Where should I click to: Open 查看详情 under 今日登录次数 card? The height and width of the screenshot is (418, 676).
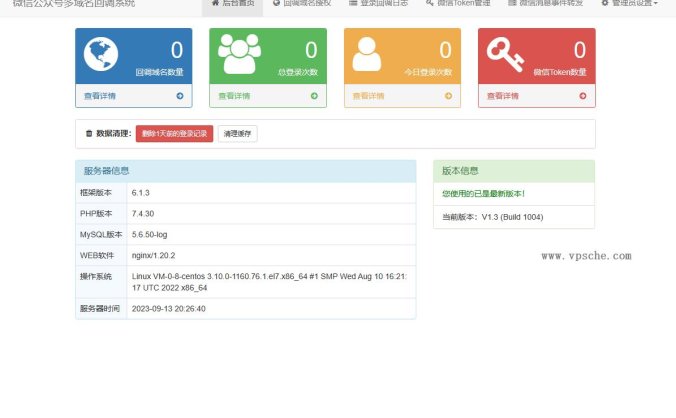368,96
